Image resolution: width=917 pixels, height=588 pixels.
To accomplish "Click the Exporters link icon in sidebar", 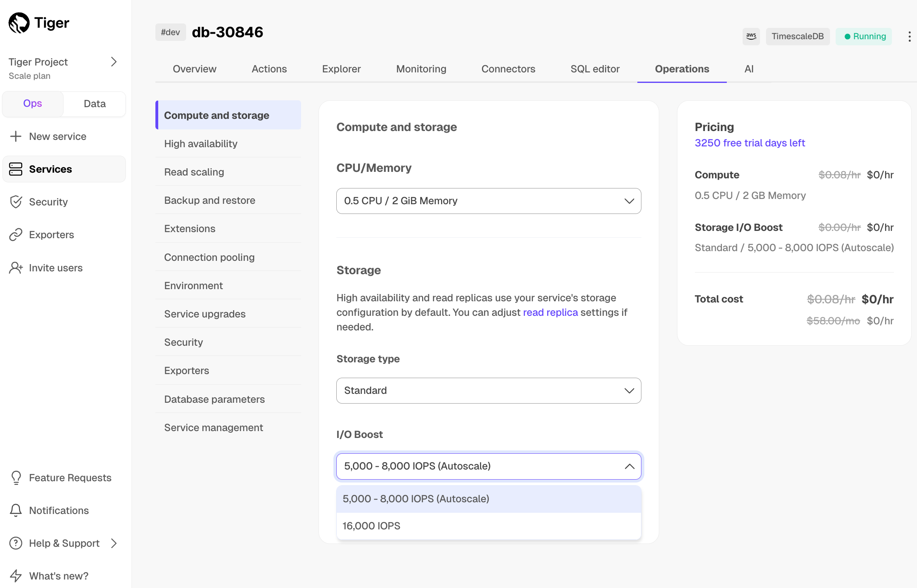I will click(15, 235).
